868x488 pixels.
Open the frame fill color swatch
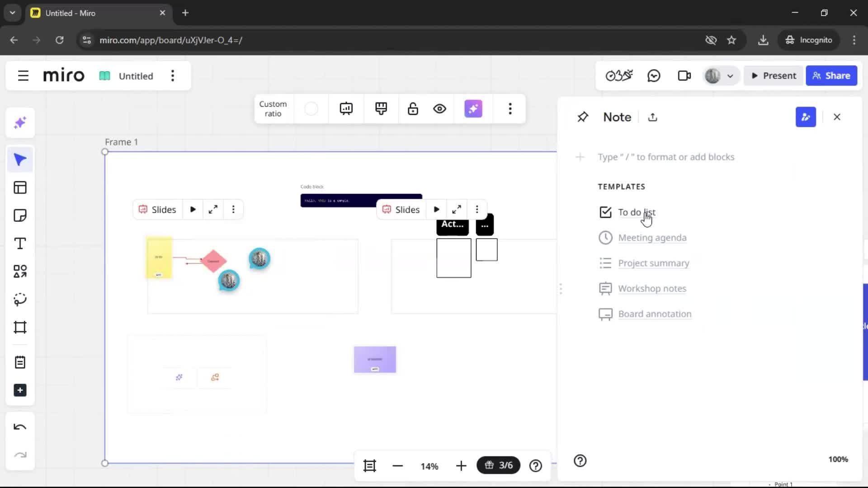pos(311,109)
